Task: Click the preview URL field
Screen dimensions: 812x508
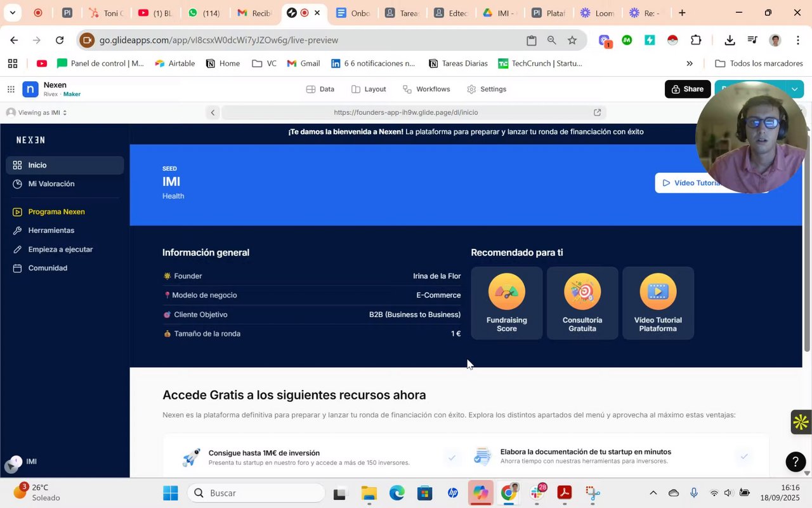Action: point(406,112)
